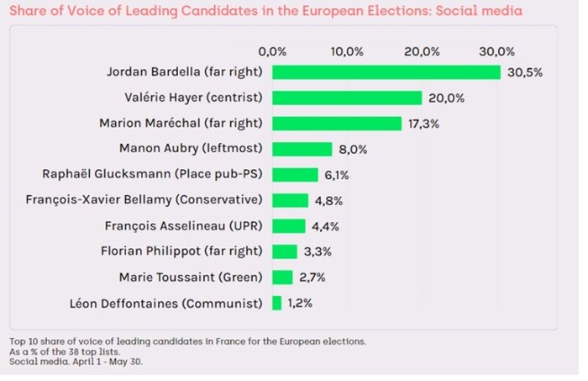Click the Marion Maréchal bar
The width and height of the screenshot is (588, 381).
pyautogui.click(x=336, y=123)
